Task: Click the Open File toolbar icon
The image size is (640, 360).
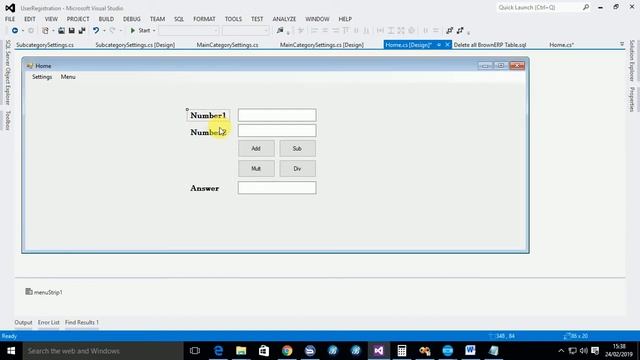Action: click(61, 31)
